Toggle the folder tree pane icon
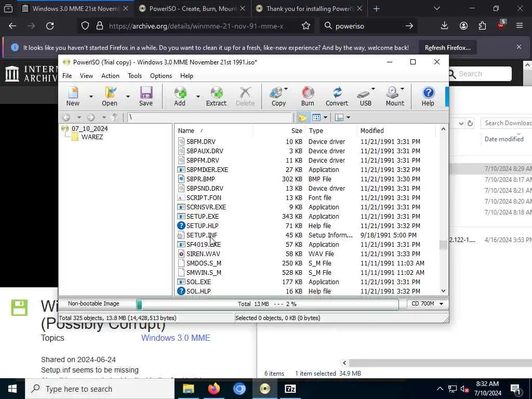Screen dimensions: 532x399 [x=302, y=117]
